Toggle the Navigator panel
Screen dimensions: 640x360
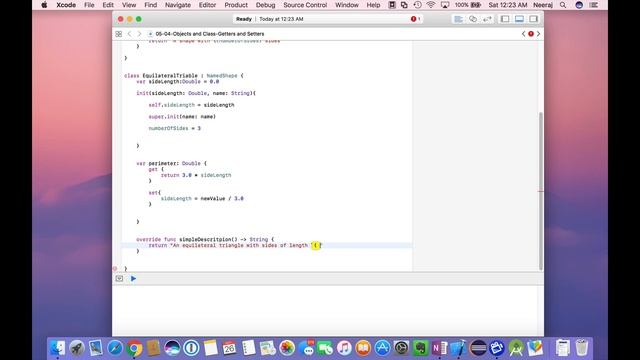pyautogui.click(x=505, y=19)
